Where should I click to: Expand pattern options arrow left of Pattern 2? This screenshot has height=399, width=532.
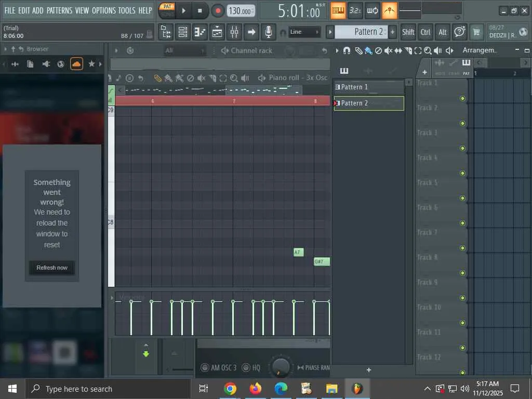coord(330,32)
